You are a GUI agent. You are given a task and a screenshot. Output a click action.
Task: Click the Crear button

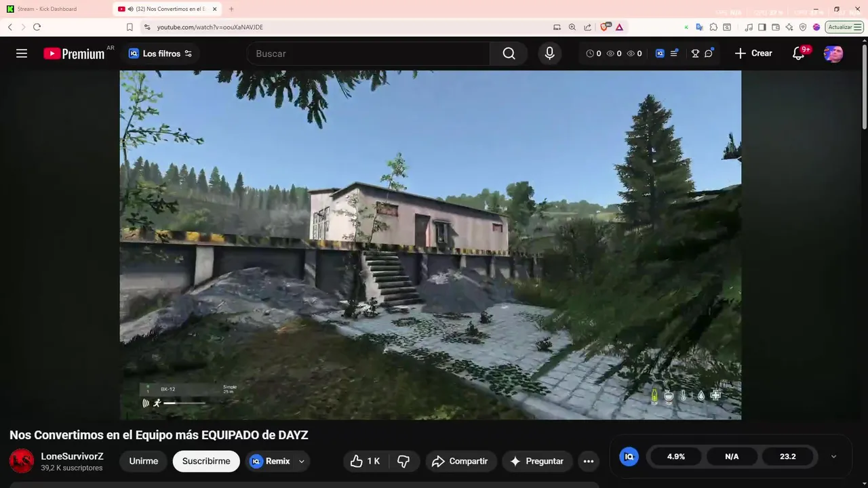pos(753,54)
